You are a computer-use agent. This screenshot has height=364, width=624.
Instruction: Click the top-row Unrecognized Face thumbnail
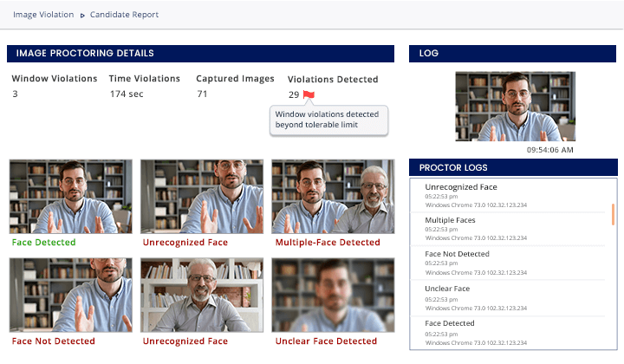point(202,197)
